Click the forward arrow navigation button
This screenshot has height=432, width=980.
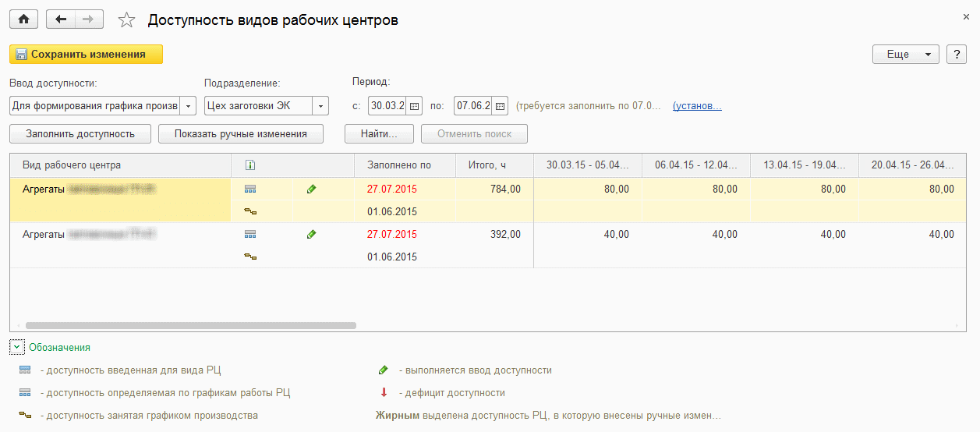pyautogui.click(x=89, y=19)
